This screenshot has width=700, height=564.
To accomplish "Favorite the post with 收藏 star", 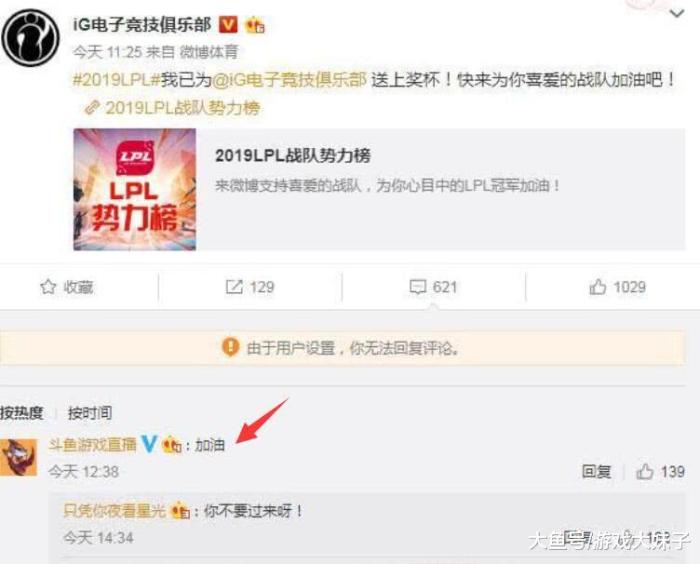I will (x=67, y=287).
